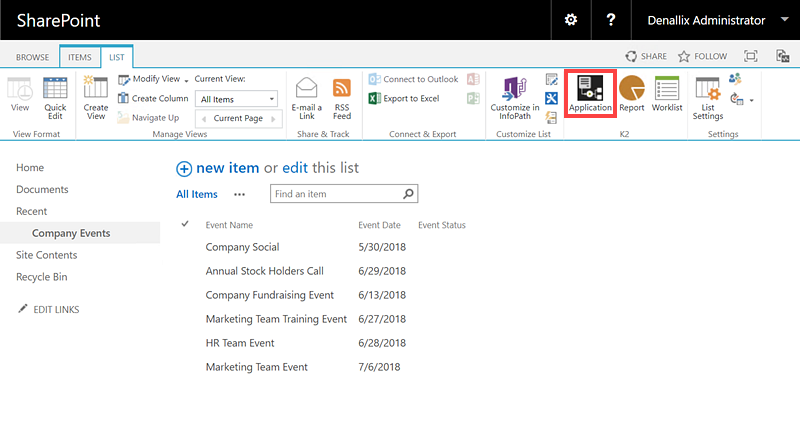Open the ellipsis more views menu
The height and width of the screenshot is (426, 800).
click(239, 194)
